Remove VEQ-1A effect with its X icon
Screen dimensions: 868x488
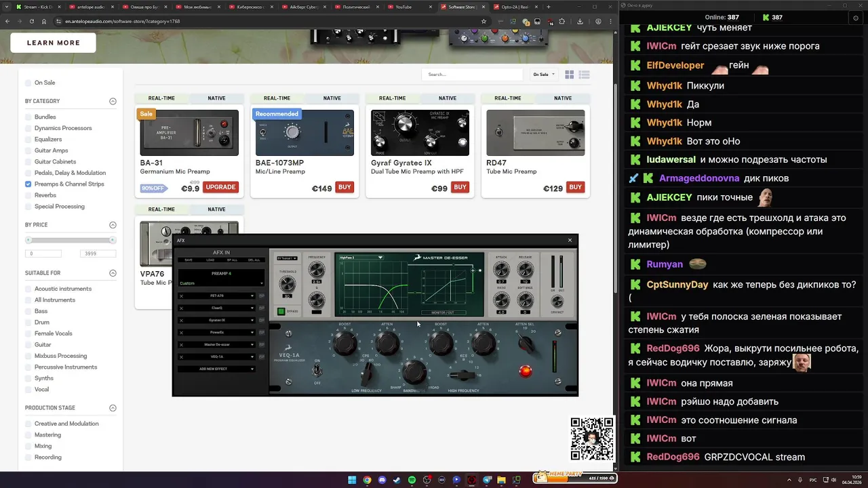pos(181,357)
